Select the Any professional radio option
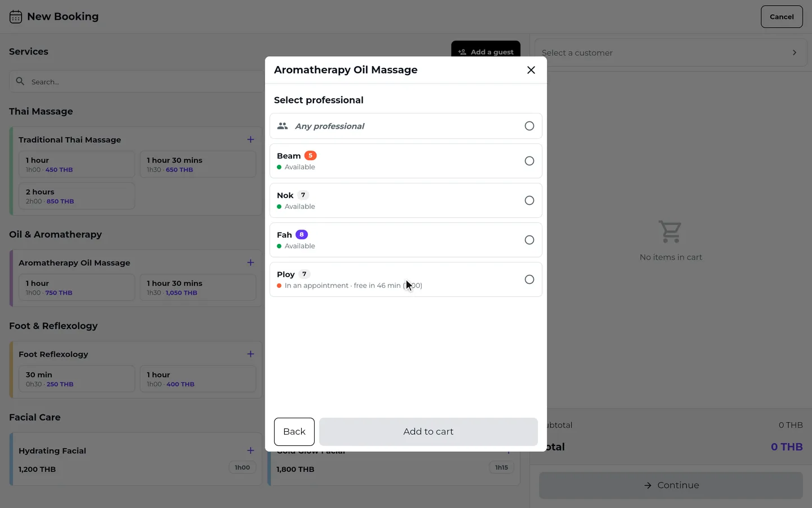 [x=529, y=126]
